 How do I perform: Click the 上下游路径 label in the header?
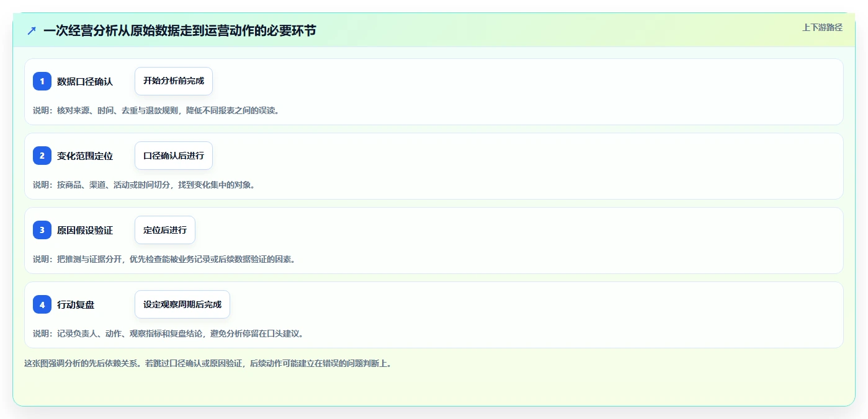(x=822, y=27)
